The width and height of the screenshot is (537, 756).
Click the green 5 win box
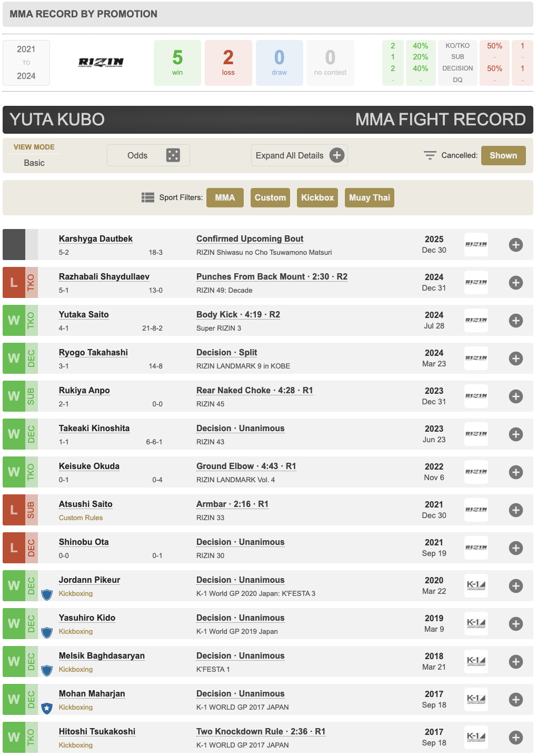point(177,63)
